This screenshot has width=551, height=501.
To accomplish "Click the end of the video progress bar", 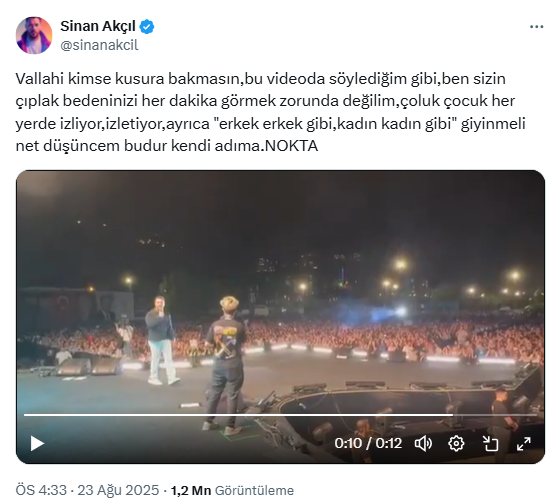I will [x=536, y=415].
